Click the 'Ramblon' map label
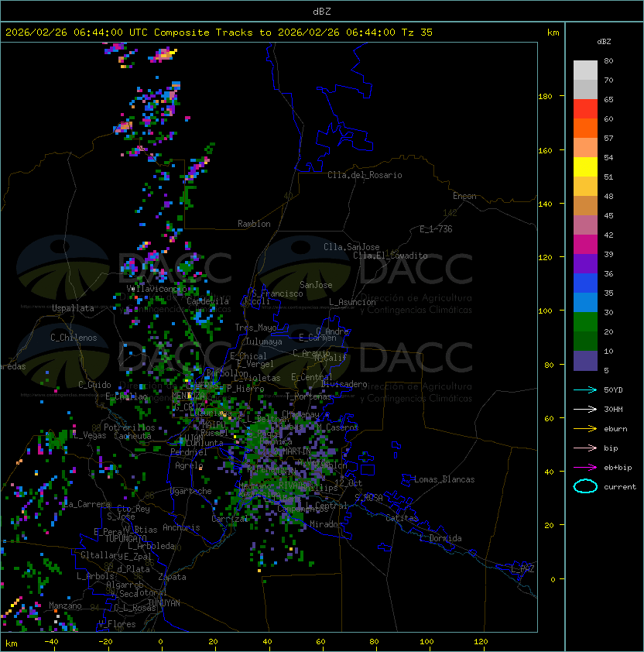Screen dimensions: 644x652 (254, 224)
